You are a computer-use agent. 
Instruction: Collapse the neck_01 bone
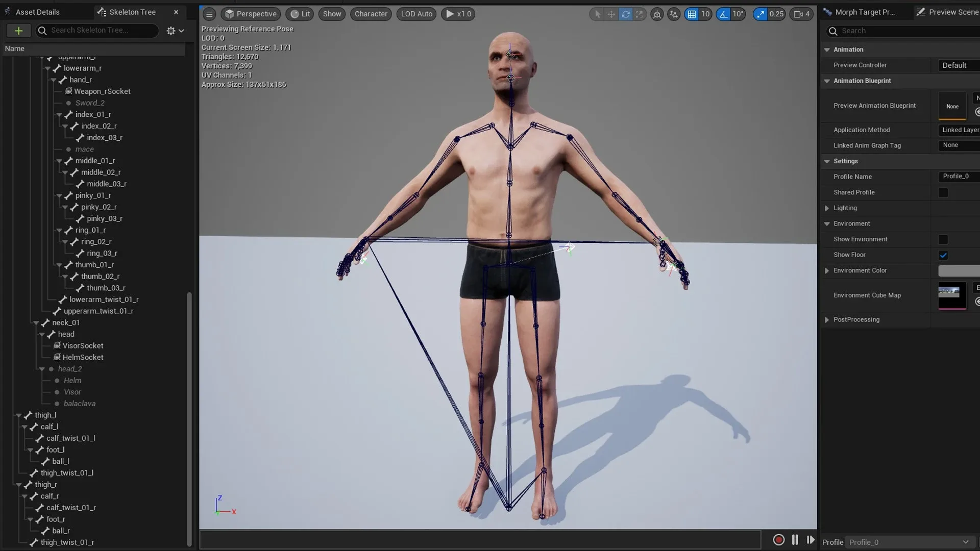pos(36,323)
